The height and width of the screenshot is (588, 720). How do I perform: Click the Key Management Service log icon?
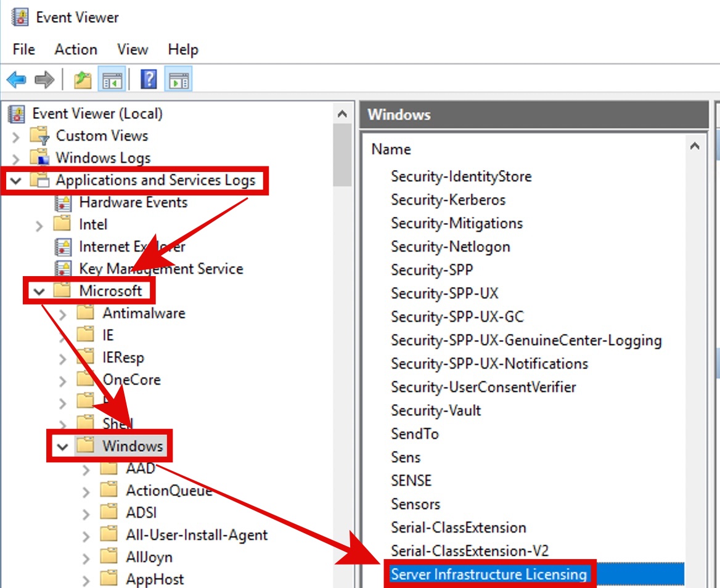coord(63,269)
